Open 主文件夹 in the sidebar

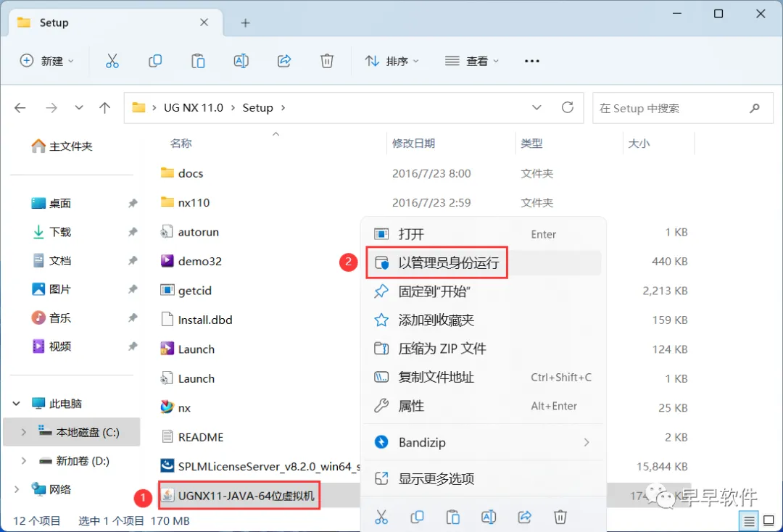[62, 146]
